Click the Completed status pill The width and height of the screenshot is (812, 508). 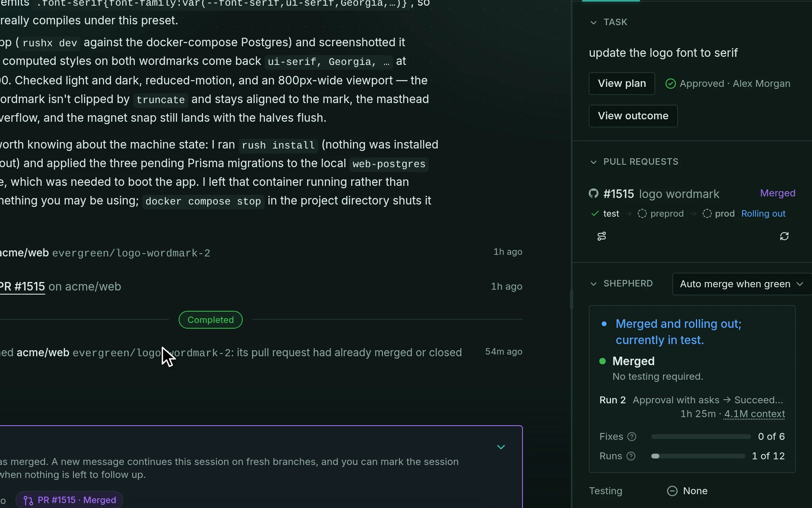(211, 320)
